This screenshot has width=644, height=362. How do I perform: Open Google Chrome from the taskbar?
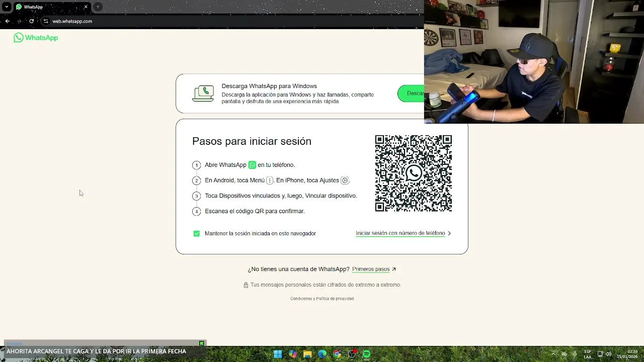(x=337, y=354)
